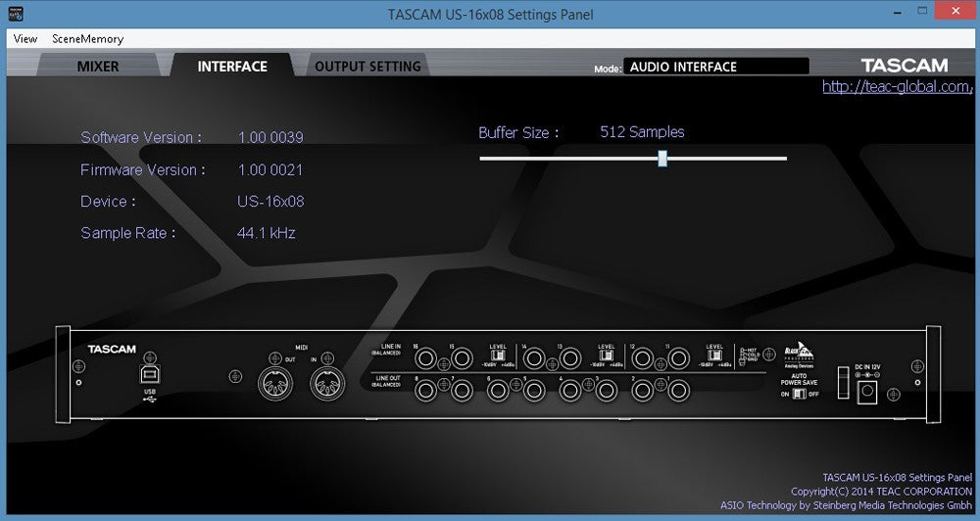Viewport: 980px width, 521px height.
Task: Toggle the power rocker switch beside DC IN
Action: click(x=841, y=380)
